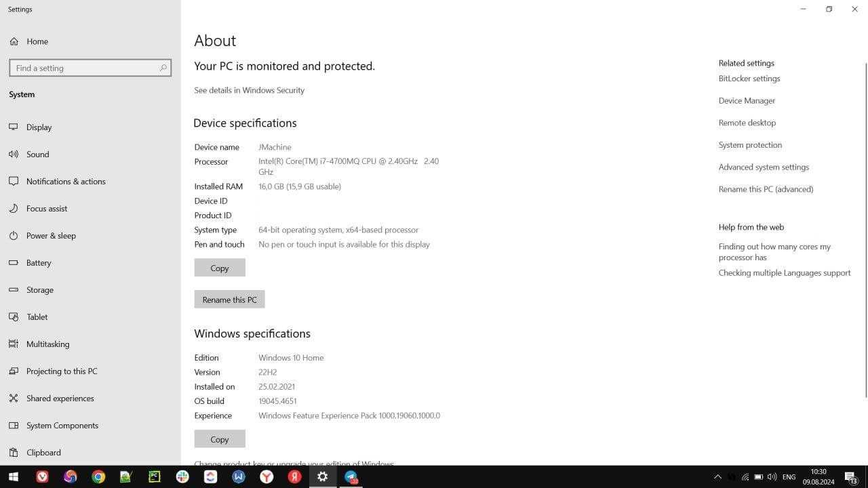Image resolution: width=868 pixels, height=488 pixels.
Task: Copy Windows specifications
Action: [x=220, y=439]
